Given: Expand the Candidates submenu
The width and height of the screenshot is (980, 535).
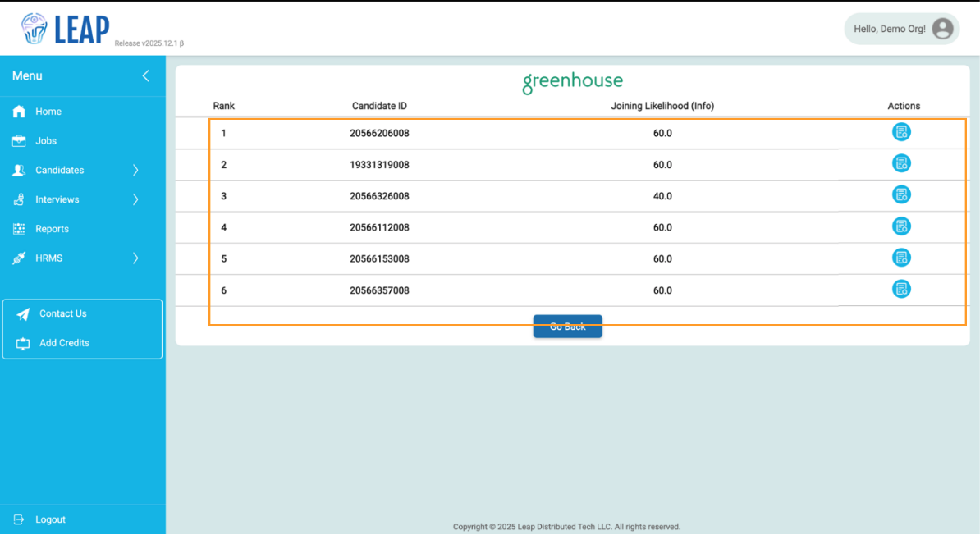Looking at the screenshot, I should click(135, 170).
